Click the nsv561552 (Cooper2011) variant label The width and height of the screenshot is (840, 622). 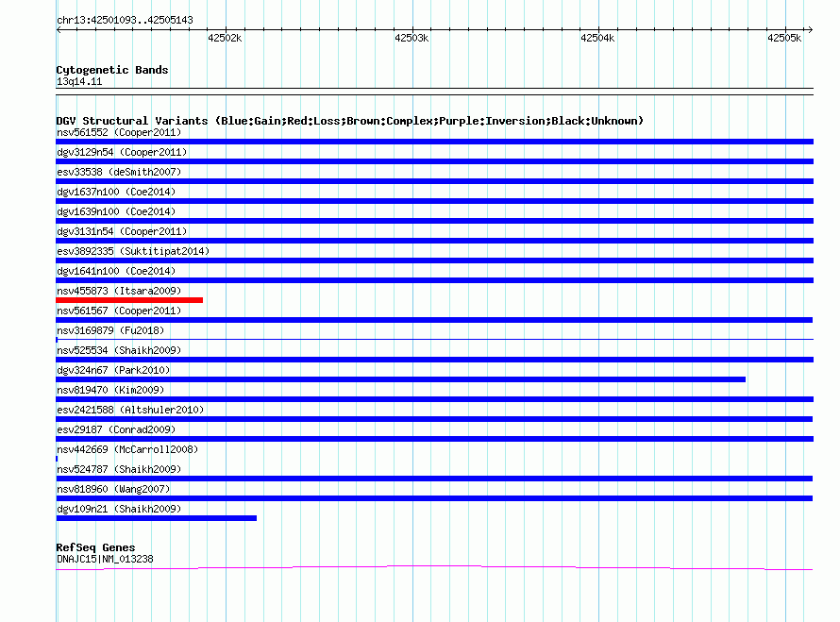tap(119, 132)
